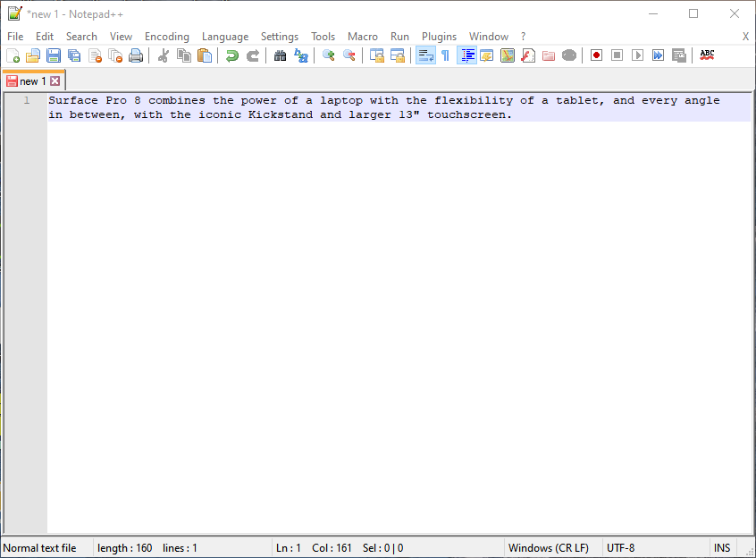Screen dimensions: 756x558
Task: Save the current file
Action: [54, 56]
